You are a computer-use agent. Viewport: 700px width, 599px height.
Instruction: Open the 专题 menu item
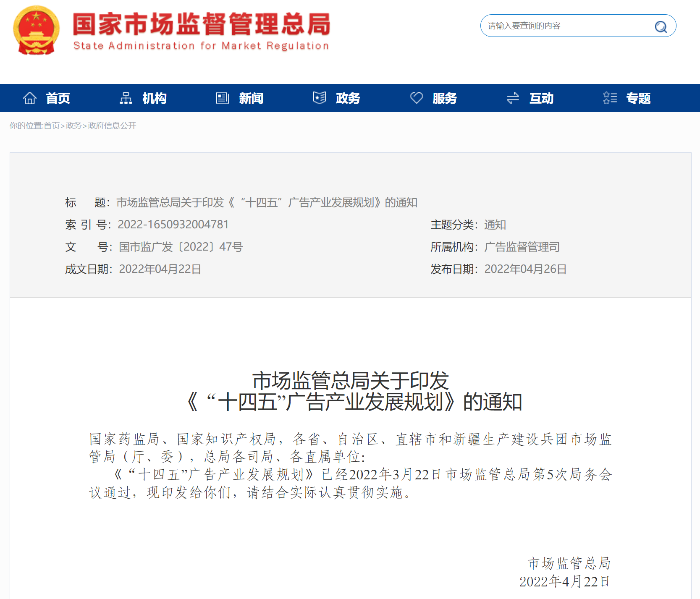tap(638, 98)
